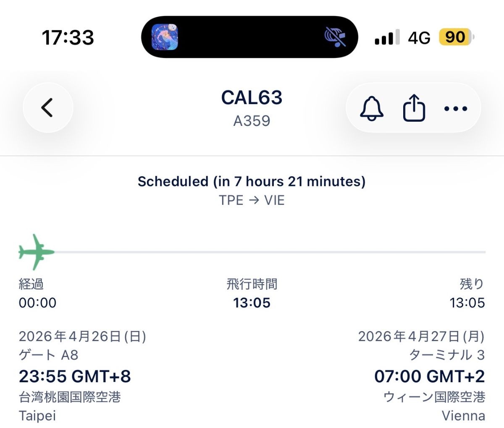Tap the silent mode bell icon

(x=335, y=37)
